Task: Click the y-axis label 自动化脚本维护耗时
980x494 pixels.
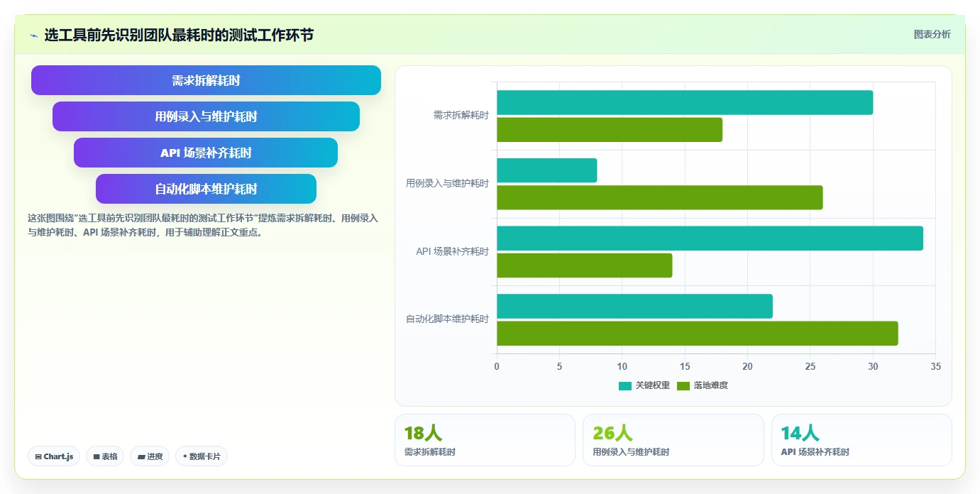Action: [x=448, y=319]
